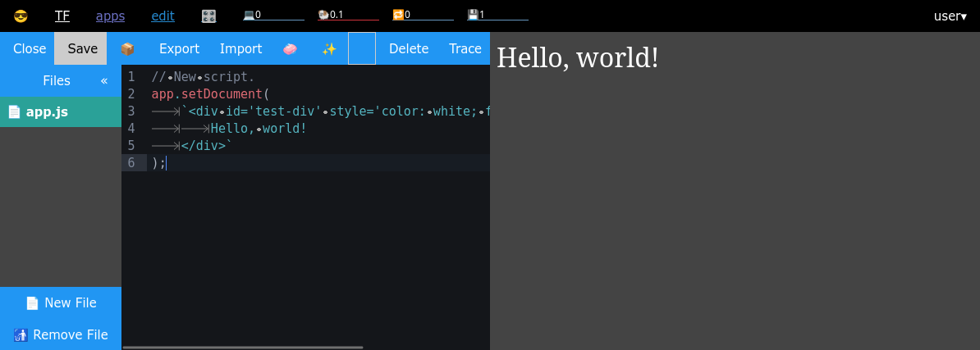Open the control knobs panel icon
Screen dimensions: 980x350
pos(208,16)
